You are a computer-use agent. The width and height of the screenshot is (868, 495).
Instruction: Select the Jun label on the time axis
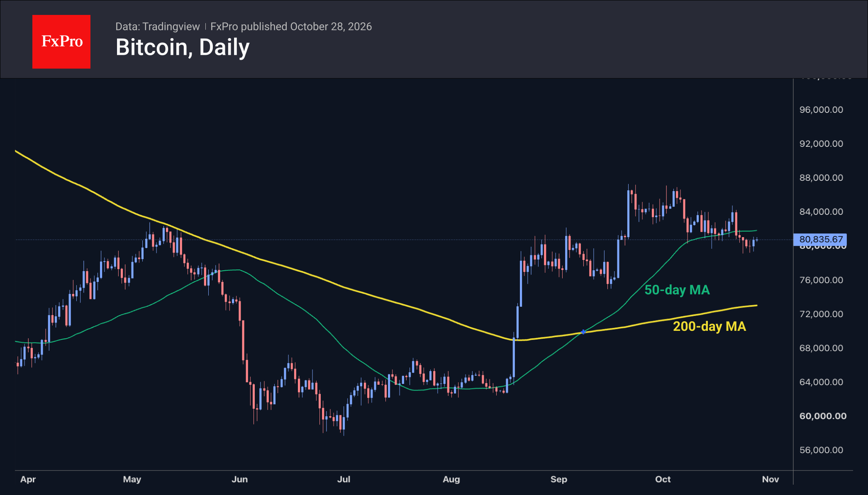coord(239,479)
